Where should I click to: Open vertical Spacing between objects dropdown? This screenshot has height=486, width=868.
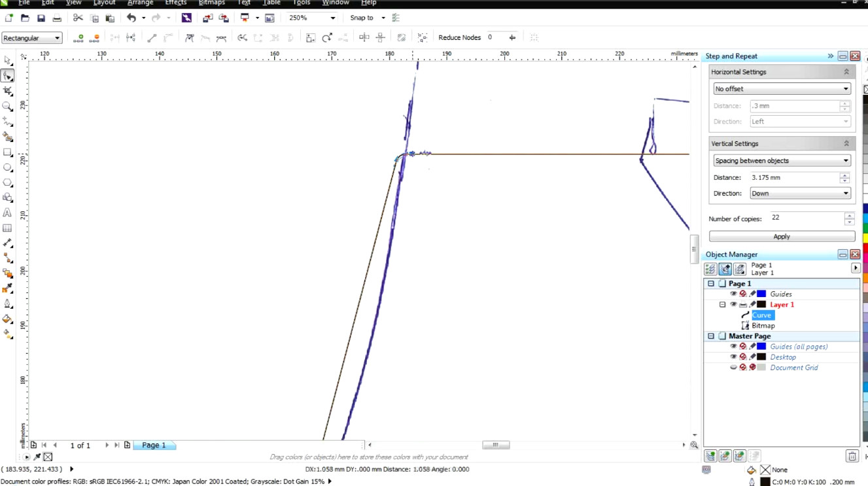[782, 161]
